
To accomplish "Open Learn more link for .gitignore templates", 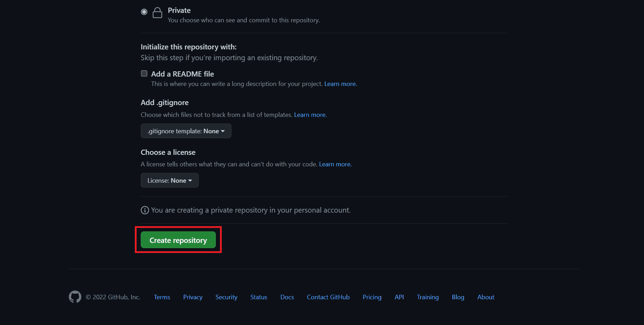I will click(310, 115).
